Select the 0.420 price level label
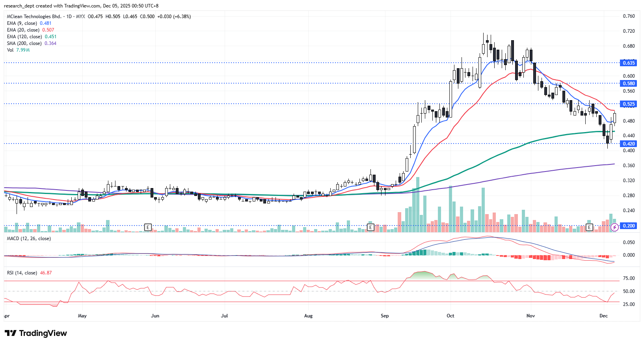This screenshot has height=345, width=644. click(629, 144)
